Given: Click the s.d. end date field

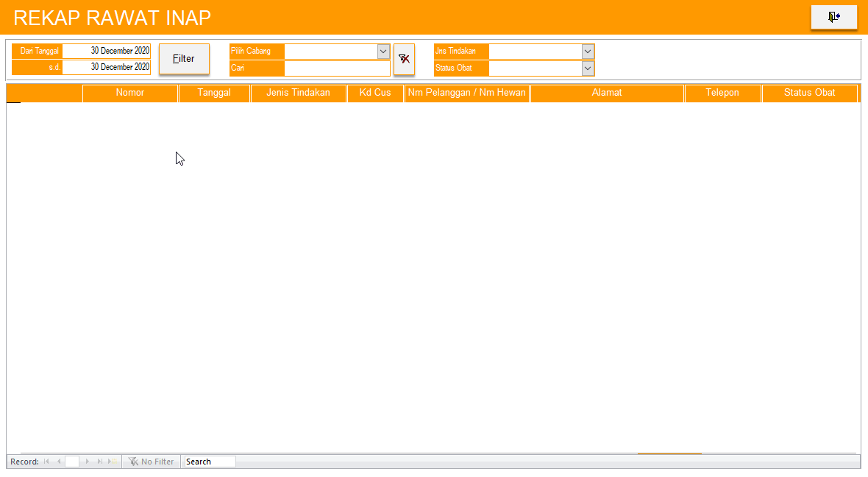Looking at the screenshot, I should point(106,68).
